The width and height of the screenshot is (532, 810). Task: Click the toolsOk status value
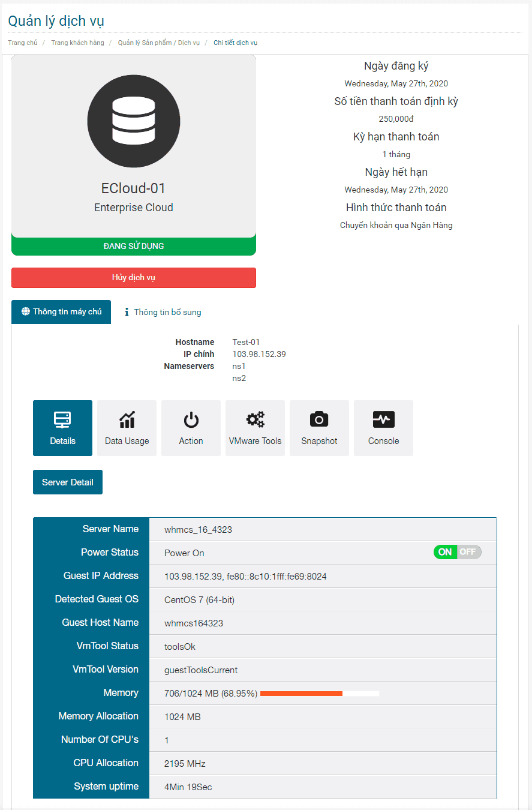pos(180,647)
